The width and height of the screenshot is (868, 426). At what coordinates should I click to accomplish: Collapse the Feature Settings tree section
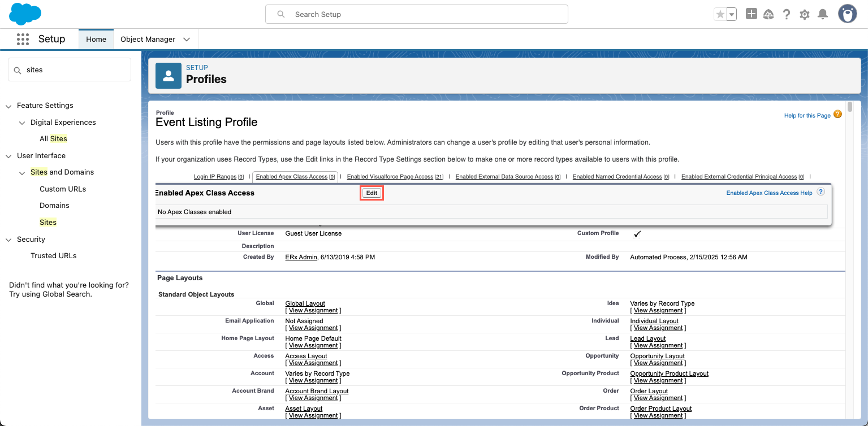(8, 106)
